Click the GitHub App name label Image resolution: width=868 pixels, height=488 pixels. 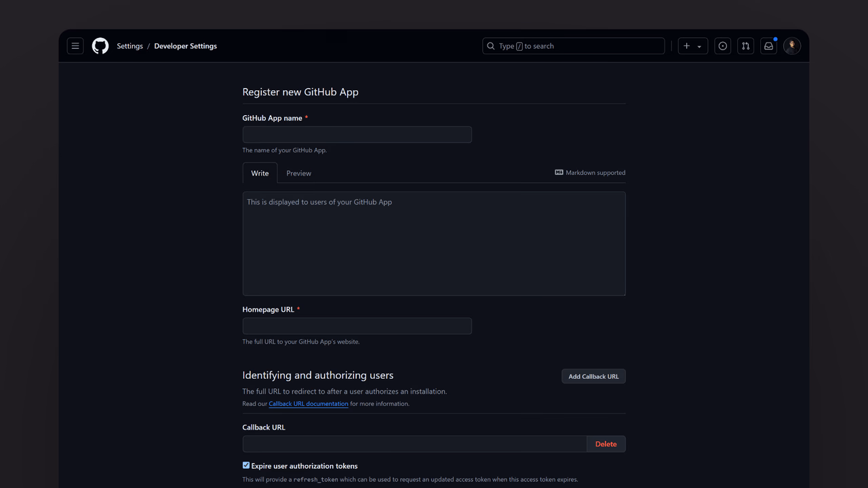click(x=273, y=118)
